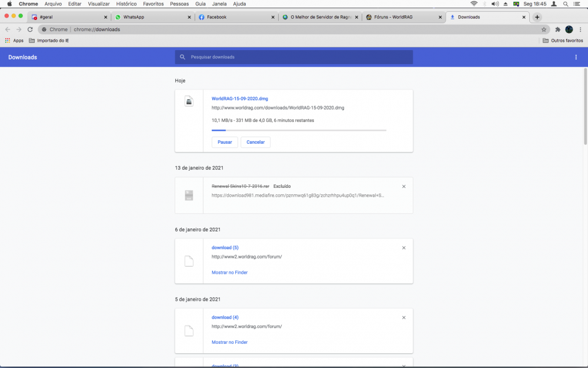Open a new browser tab
588x368 pixels.
coord(537,17)
